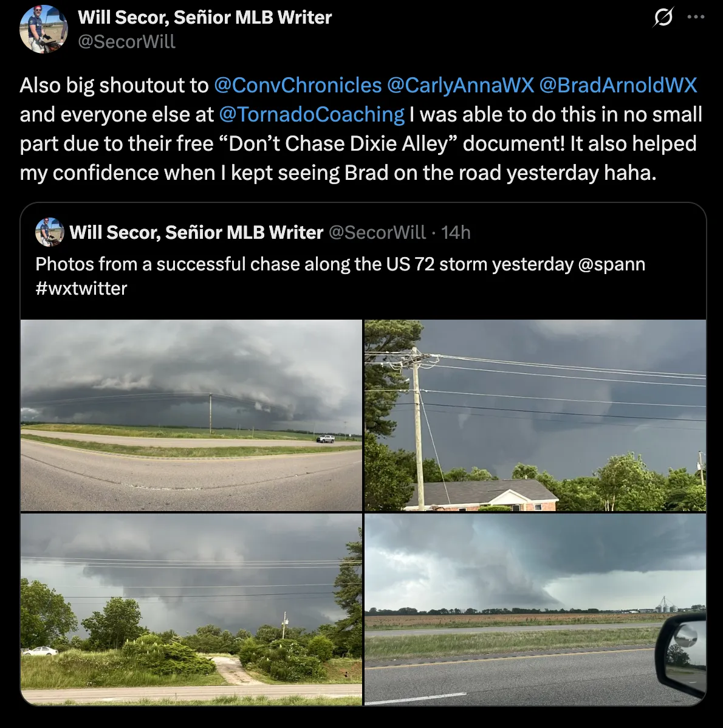Click the @spann mention in quoted tweet
723x728 pixels.
612,264
